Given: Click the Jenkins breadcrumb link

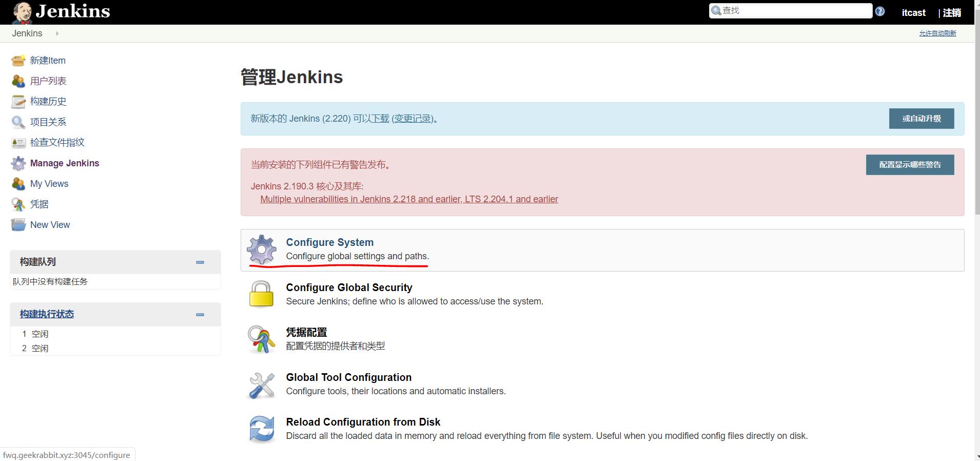Looking at the screenshot, I should [27, 33].
